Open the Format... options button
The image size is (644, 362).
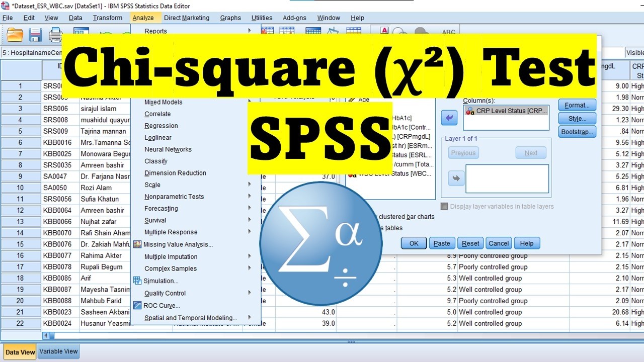577,105
